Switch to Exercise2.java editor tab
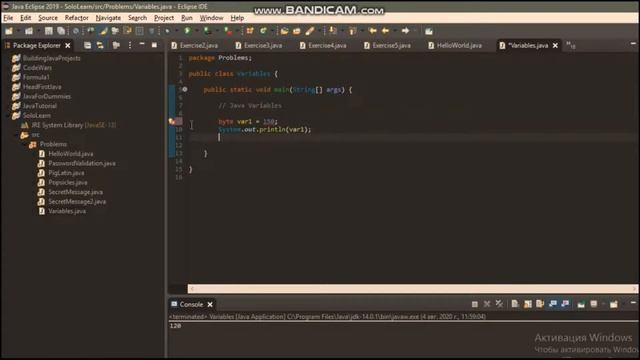The width and height of the screenshot is (640, 360). click(x=195, y=45)
